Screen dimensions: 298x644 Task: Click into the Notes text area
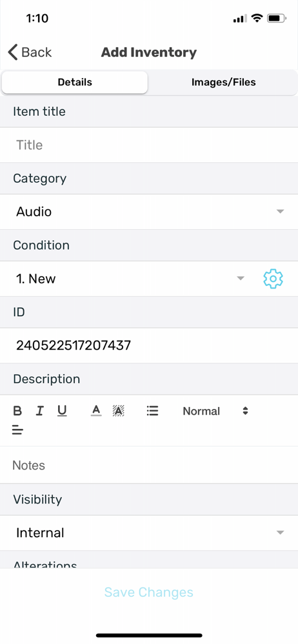pos(149,466)
